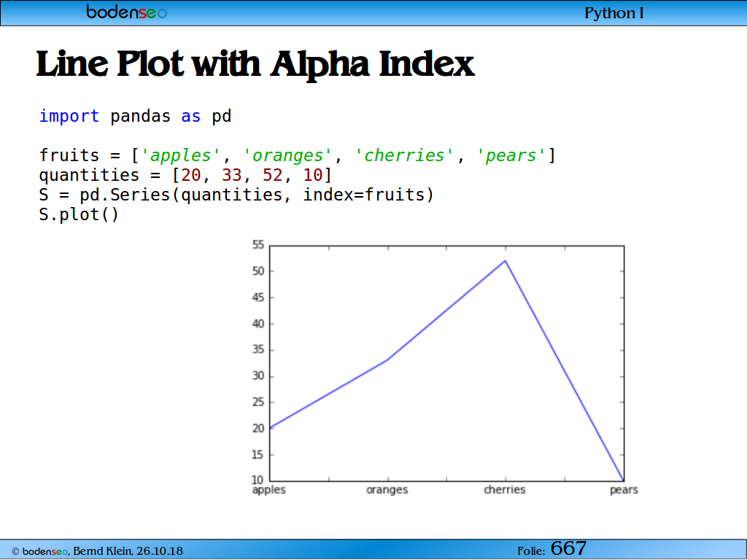Image resolution: width=747 pixels, height=560 pixels.
Task: Click the line's bend point at oranges
Action: [387, 360]
